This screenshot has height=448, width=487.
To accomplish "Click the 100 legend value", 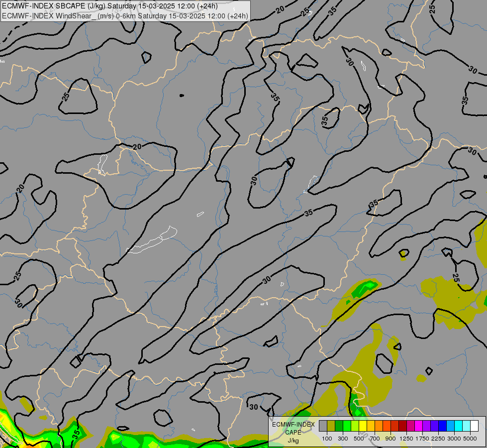I will coord(327,439).
